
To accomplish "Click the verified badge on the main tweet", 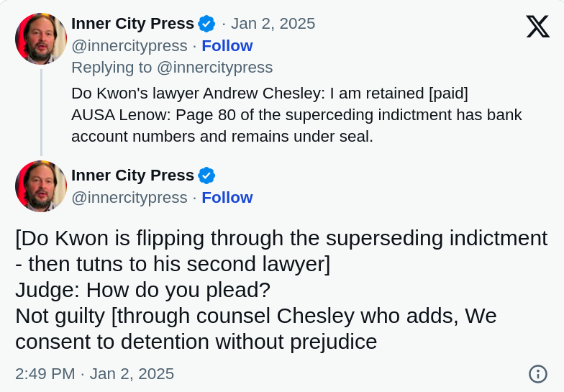I will coord(206,176).
